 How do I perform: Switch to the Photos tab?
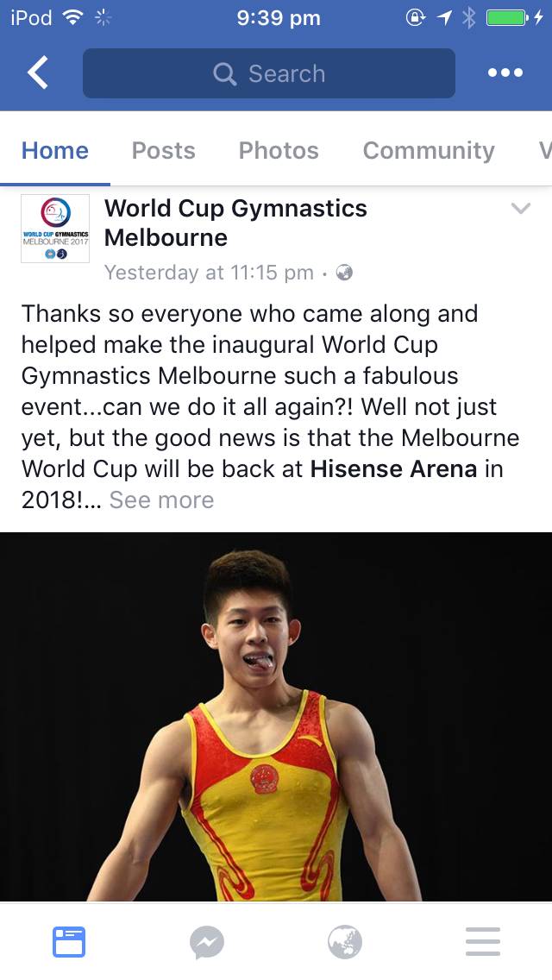pos(279,151)
